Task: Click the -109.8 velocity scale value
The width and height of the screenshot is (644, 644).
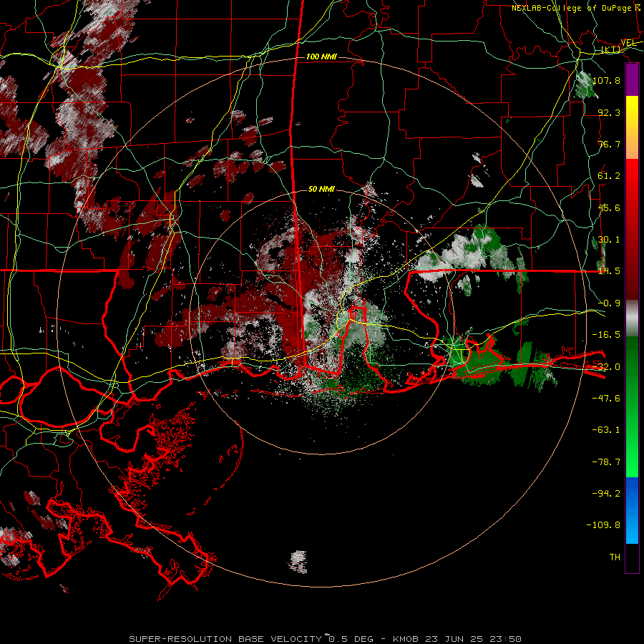Action: 603,525
